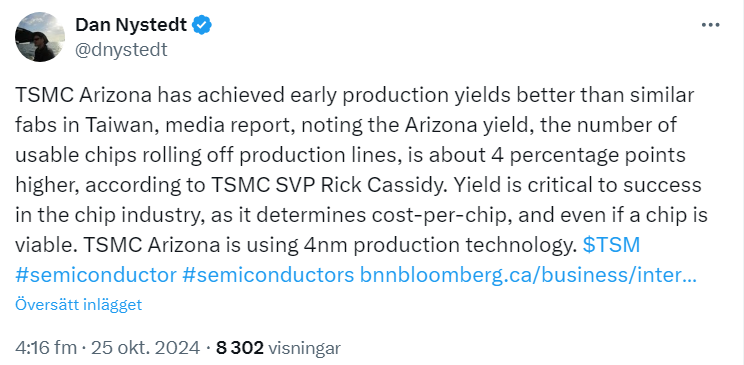Click the blue verified badge icon
Screen dimensions: 744x365
click(x=202, y=25)
